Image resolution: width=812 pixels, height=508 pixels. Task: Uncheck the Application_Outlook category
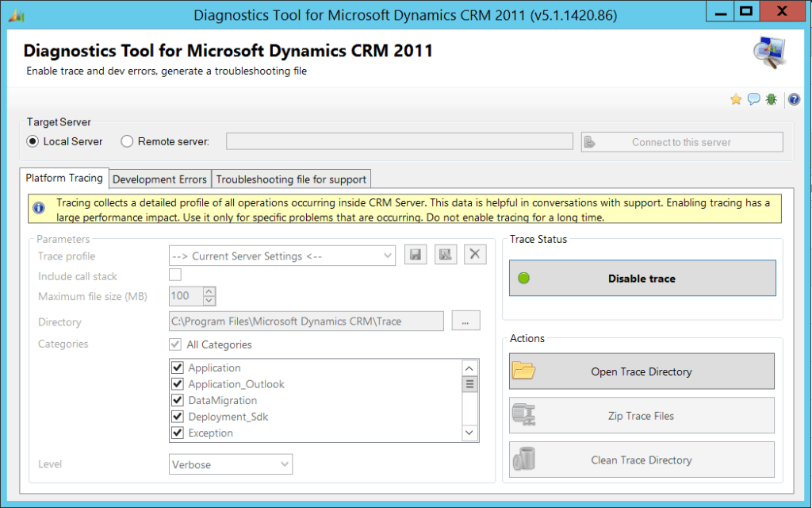(x=178, y=383)
